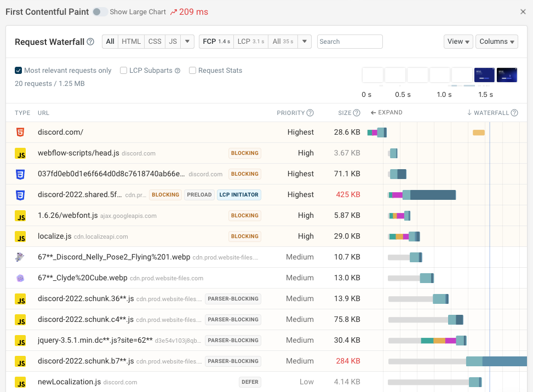Viewport: 533px width, 392px height.
Task: Click the JS icon for localize.js
Action: pos(20,237)
